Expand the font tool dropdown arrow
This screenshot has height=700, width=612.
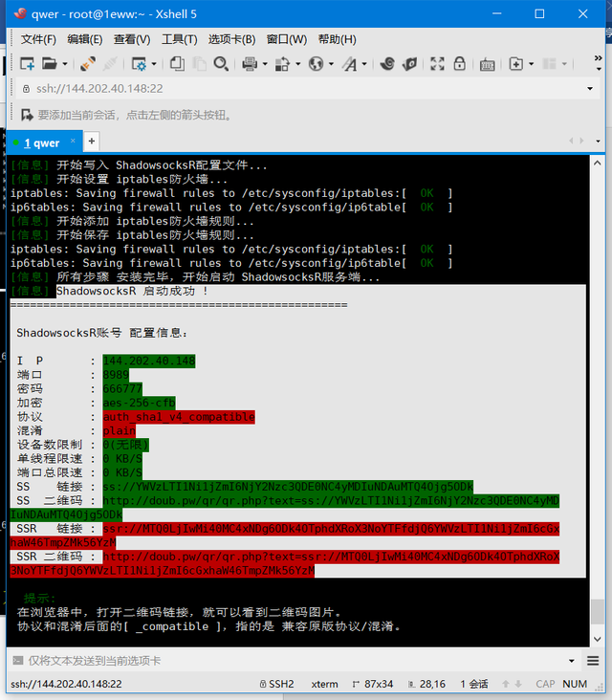[364, 64]
